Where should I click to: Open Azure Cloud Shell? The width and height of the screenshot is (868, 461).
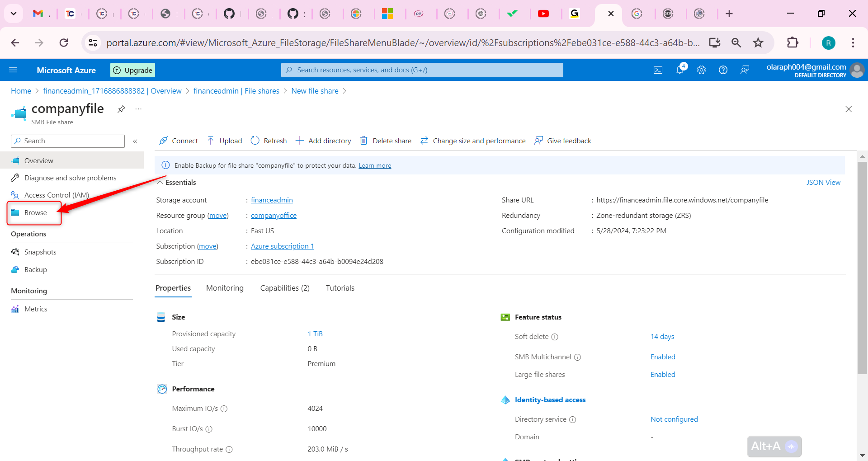pos(658,70)
